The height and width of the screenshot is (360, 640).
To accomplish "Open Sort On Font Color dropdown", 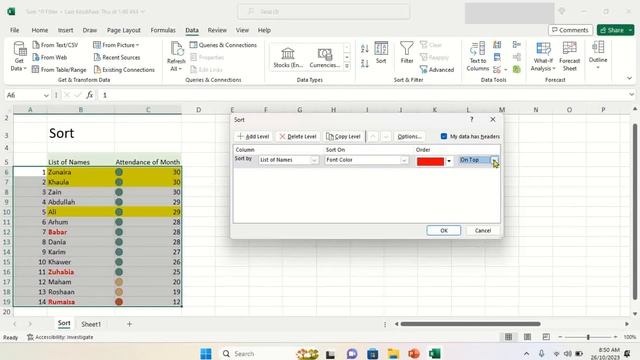I will point(404,160).
